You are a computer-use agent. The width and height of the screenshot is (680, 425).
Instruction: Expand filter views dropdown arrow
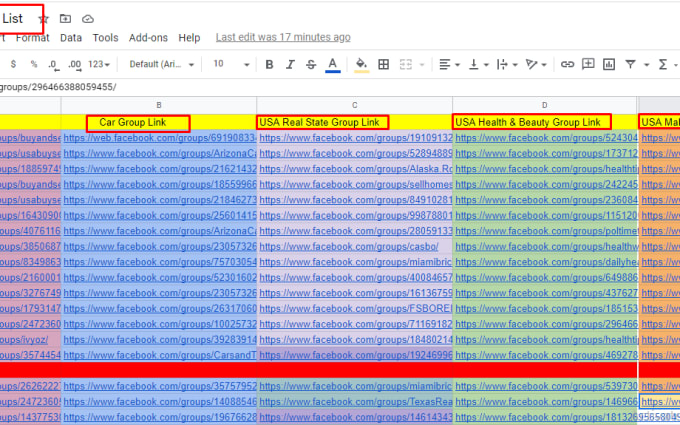646,65
